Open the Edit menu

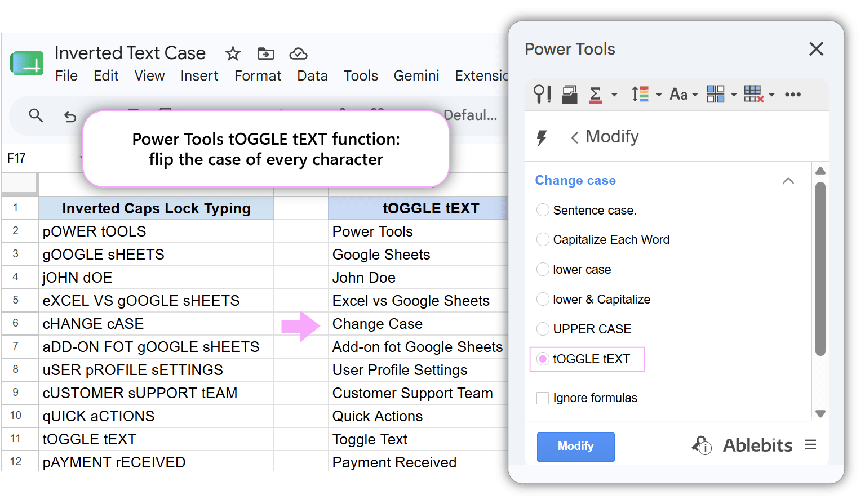106,75
